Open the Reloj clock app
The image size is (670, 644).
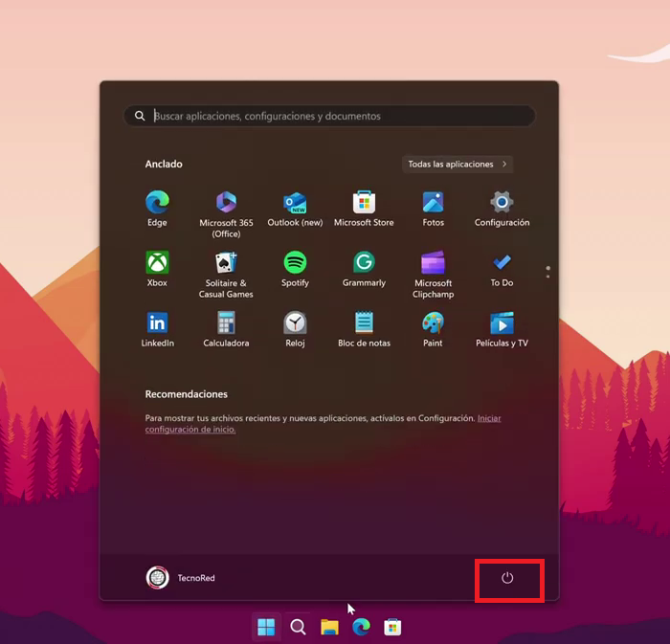pos(295,329)
